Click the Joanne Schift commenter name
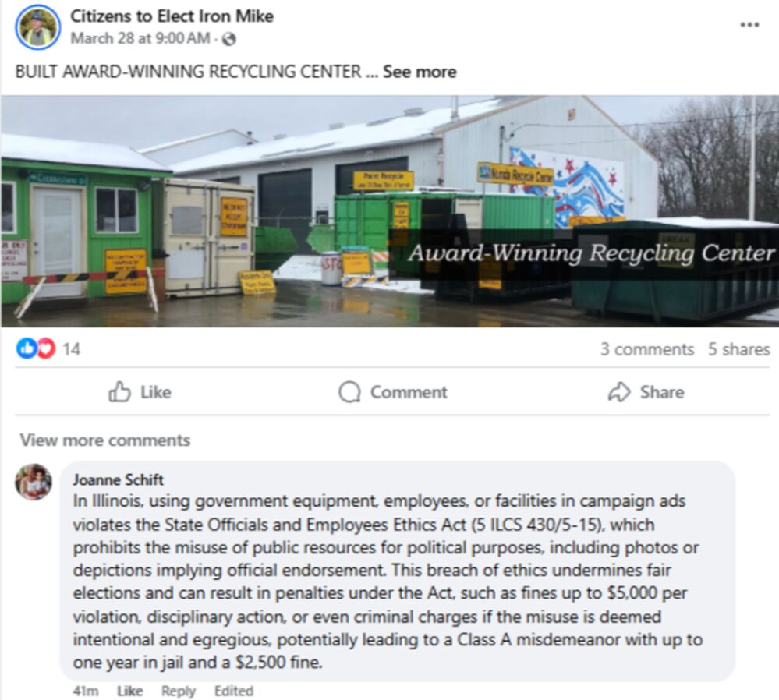The image size is (779, 700). tap(119, 479)
